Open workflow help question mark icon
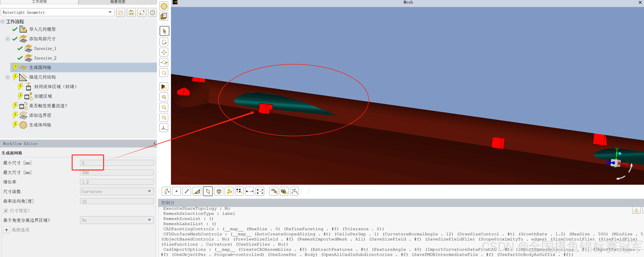Viewport: 644px width, 257px height. (x=152, y=12)
